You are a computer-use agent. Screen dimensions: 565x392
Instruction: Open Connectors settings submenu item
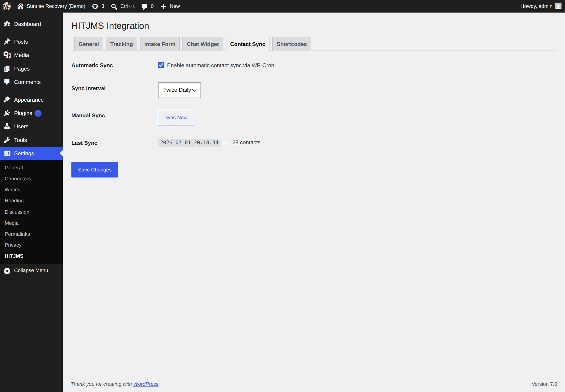18,178
